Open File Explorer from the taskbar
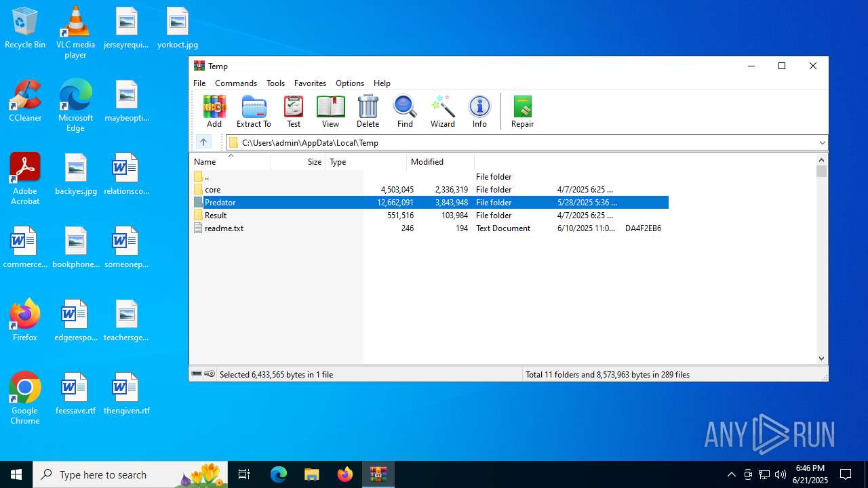868x488 pixels. click(311, 474)
